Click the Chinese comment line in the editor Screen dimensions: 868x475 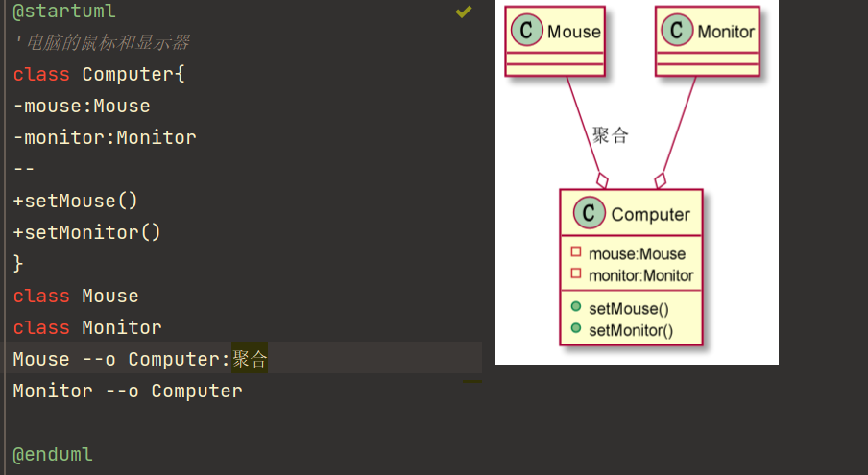(102, 42)
